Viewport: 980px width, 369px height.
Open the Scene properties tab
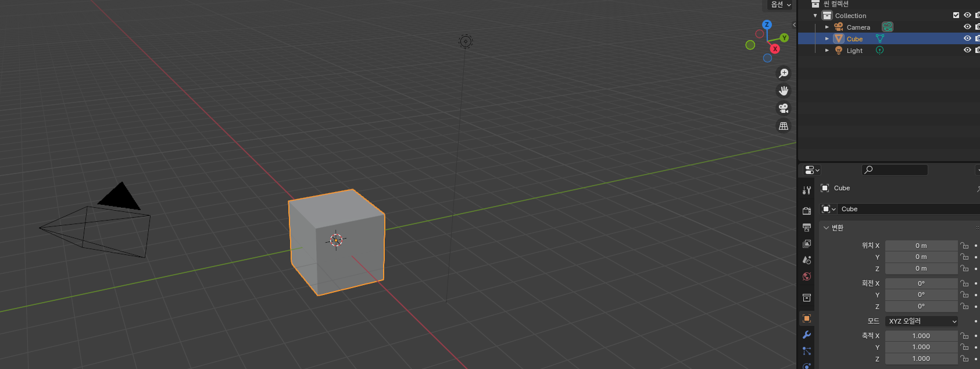pyautogui.click(x=807, y=260)
